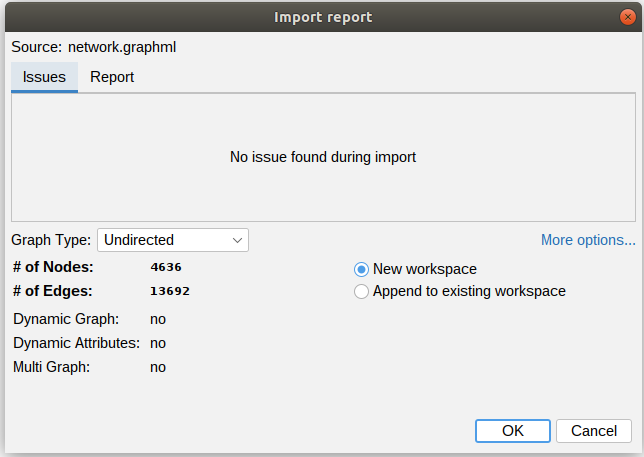Click the Graph Type label text

tap(51, 240)
